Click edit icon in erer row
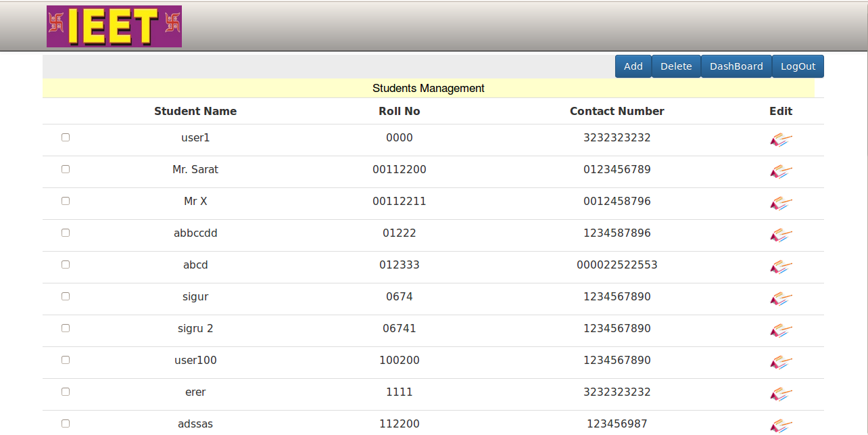The height and width of the screenshot is (435, 868). tap(781, 394)
